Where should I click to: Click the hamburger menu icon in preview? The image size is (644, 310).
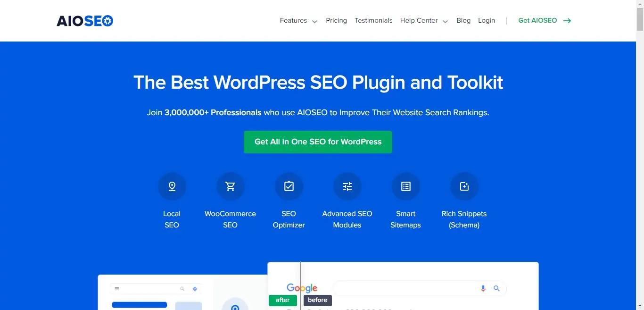click(x=117, y=289)
